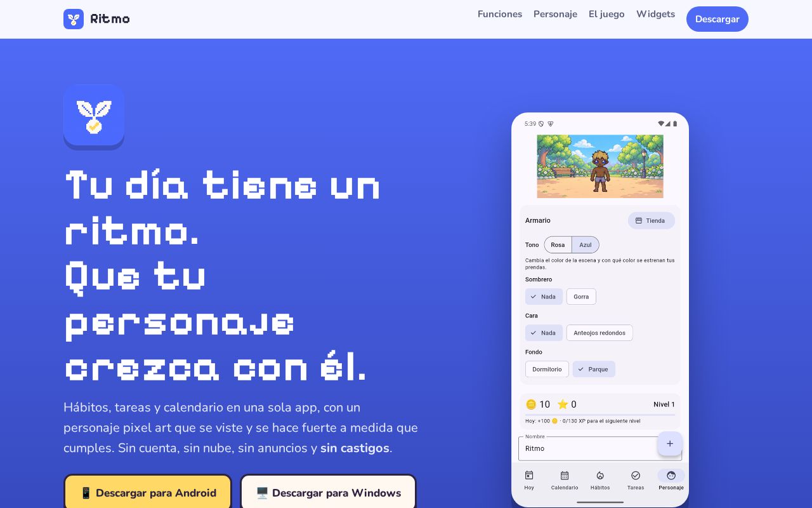Click the Descargar button in header
This screenshot has width=812, height=508.
click(x=717, y=19)
